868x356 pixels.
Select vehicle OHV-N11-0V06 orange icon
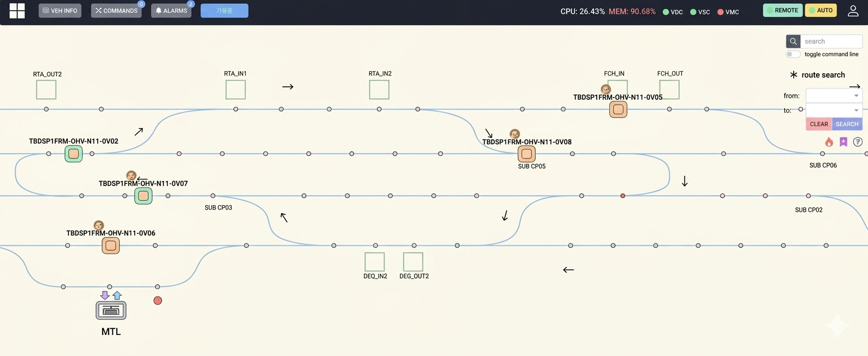[111, 246]
